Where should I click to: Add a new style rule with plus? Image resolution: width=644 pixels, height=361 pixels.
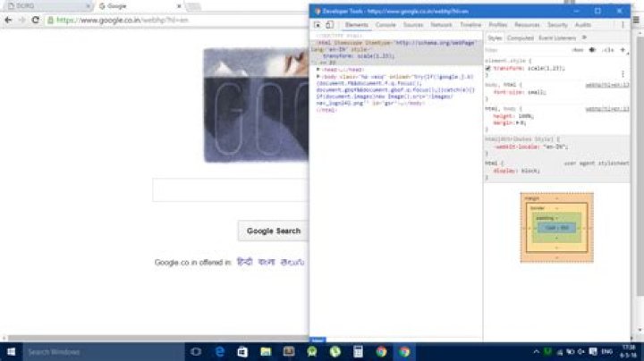click(623, 50)
